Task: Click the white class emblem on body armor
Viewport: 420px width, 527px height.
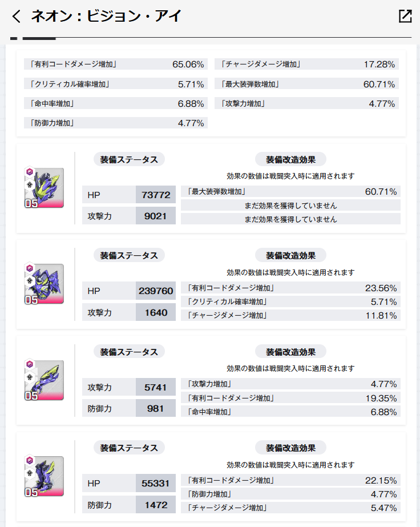Action: tap(30, 281)
